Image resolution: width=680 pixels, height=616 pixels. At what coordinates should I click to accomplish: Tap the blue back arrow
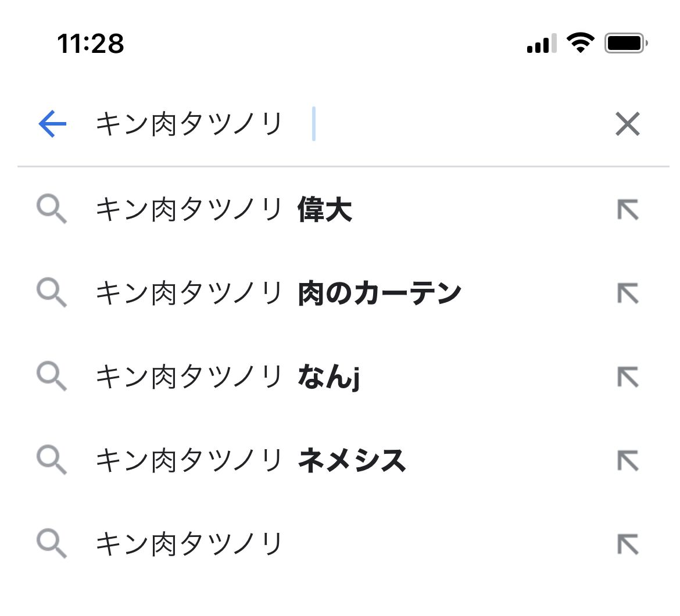52,124
